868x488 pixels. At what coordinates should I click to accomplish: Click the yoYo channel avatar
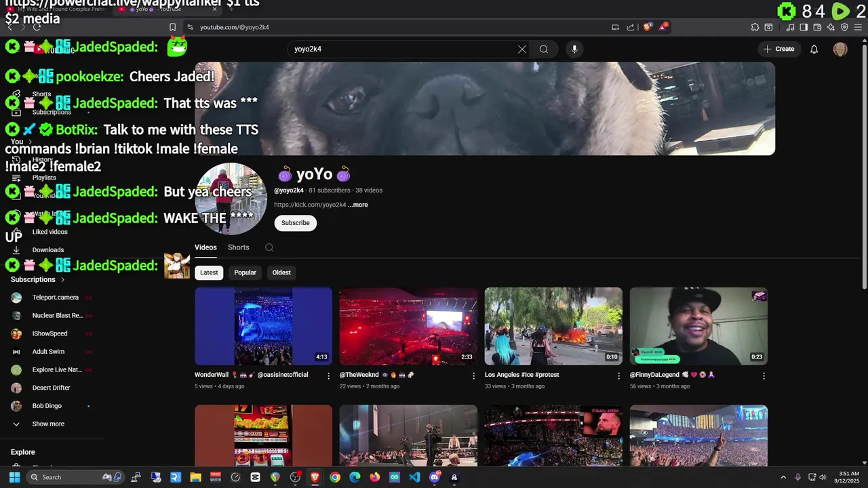coord(231,199)
